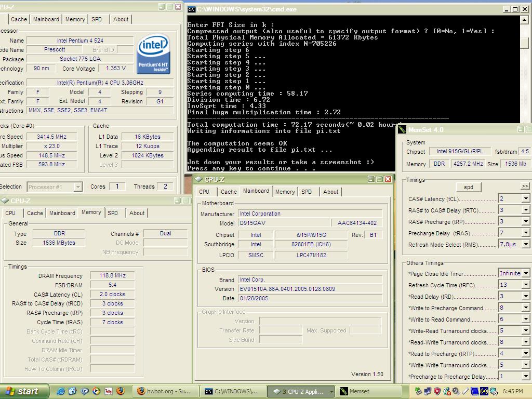
Task: Open the RAS# Precharge (tRP) dropdown in MemSet
Action: (x=526, y=221)
